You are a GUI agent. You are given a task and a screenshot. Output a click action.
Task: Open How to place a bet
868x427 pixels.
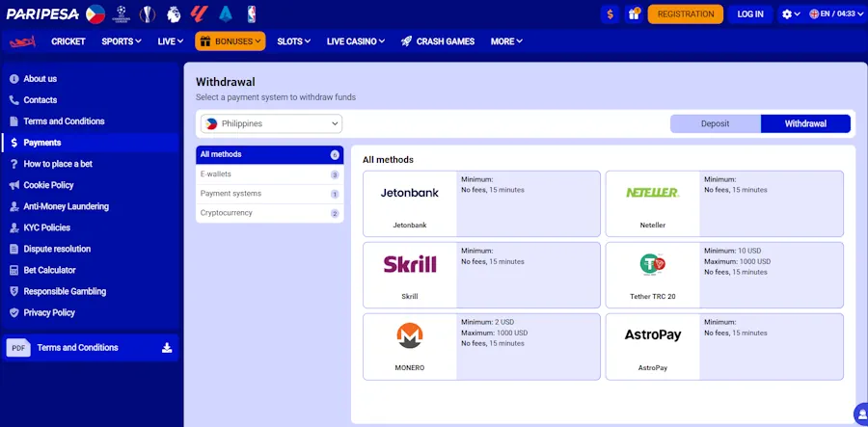(90, 164)
